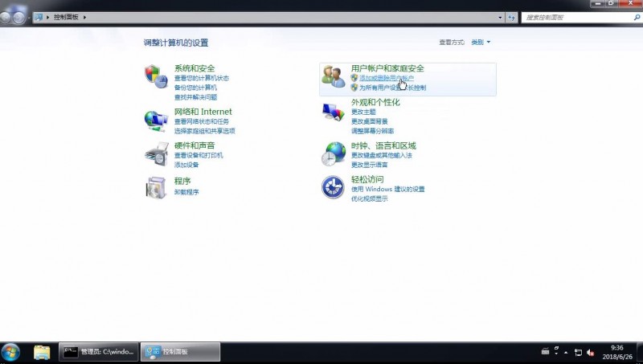This screenshot has width=643, height=364.
Task: Open the 程序 heading link
Action: coord(182,181)
